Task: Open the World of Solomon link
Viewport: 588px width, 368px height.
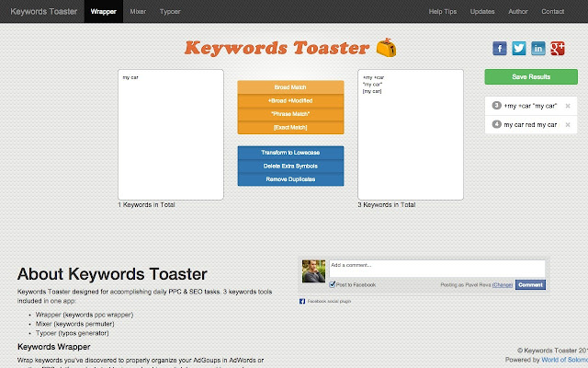Action: (x=564, y=360)
